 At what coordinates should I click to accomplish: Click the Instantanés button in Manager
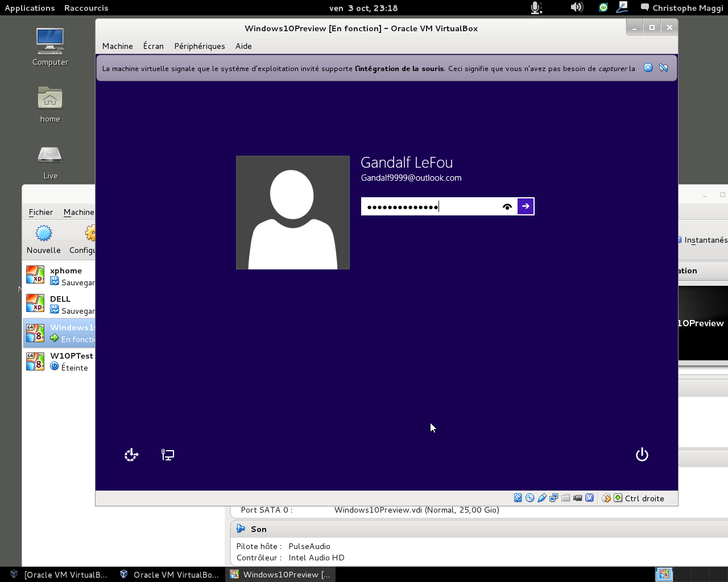click(x=703, y=240)
